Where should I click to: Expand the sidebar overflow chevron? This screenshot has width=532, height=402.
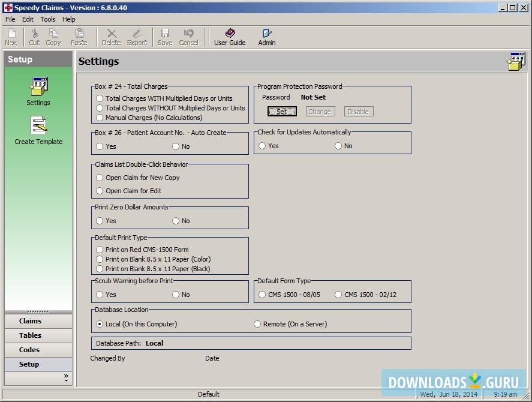point(66,378)
